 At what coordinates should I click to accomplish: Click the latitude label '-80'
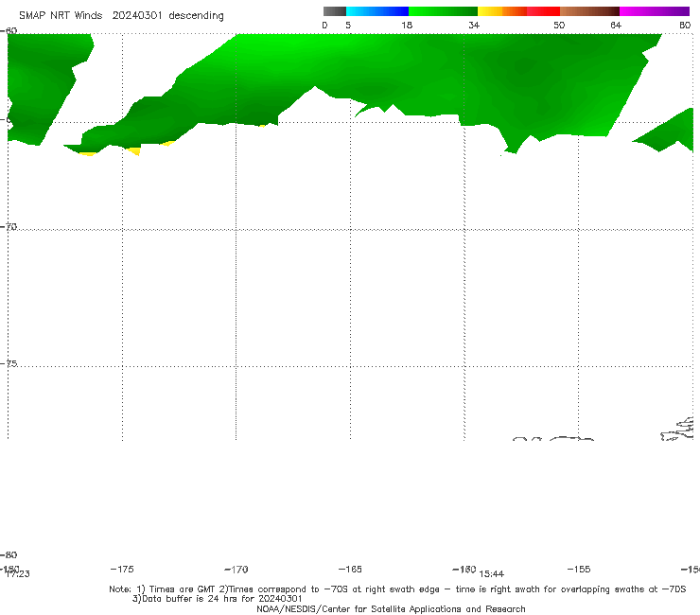[x=9, y=554]
